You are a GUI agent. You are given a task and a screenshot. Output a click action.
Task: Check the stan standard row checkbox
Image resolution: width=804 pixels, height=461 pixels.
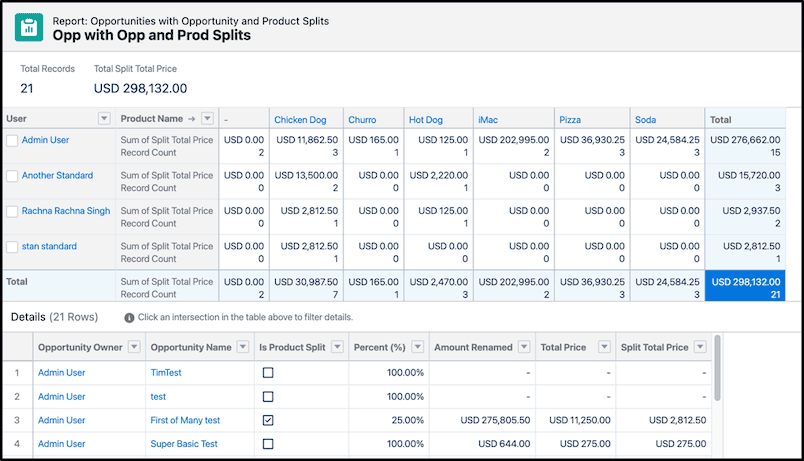tap(12, 247)
